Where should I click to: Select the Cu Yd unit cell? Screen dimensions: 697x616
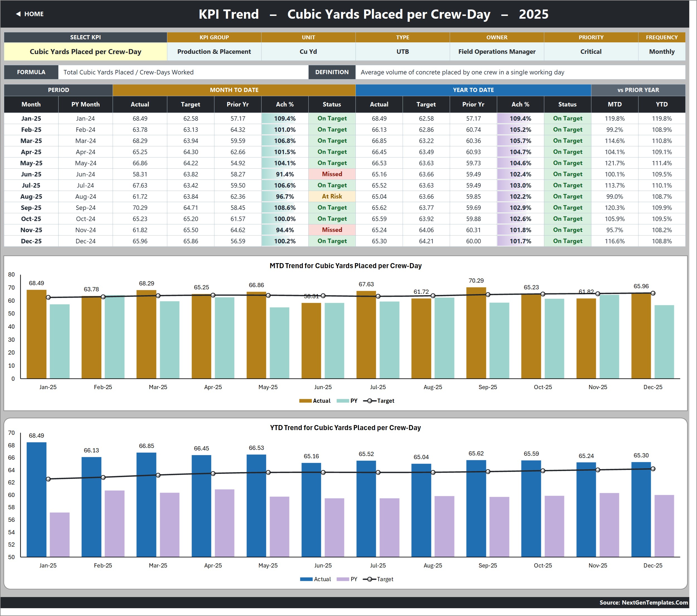pyautogui.click(x=308, y=52)
